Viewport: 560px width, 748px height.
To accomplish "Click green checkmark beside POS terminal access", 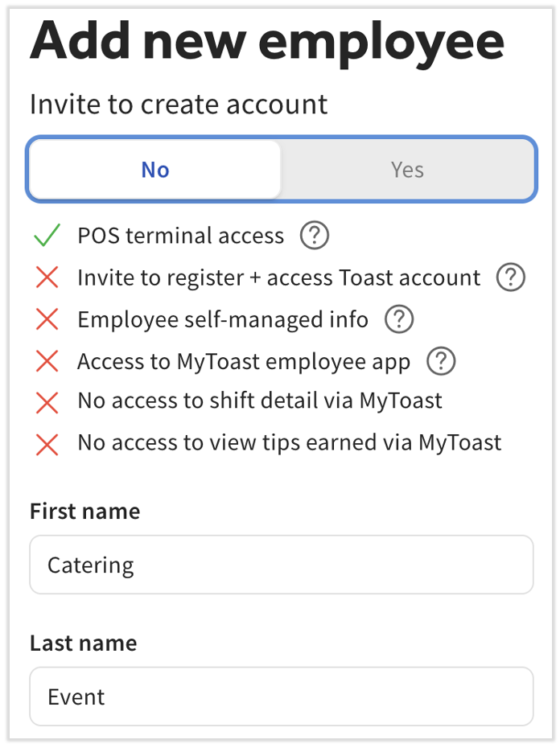I will 47,236.
